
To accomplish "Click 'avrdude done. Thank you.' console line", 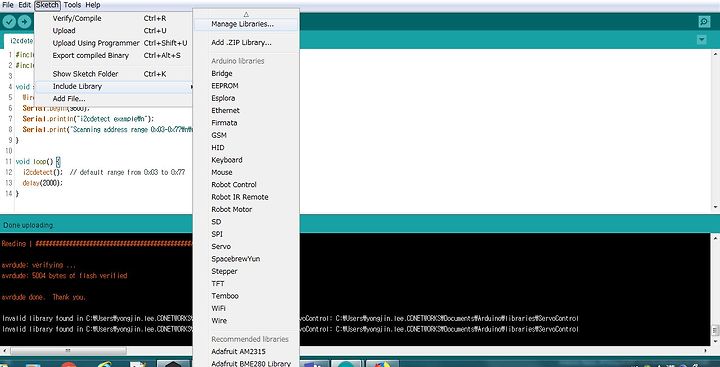I will tap(44, 297).
